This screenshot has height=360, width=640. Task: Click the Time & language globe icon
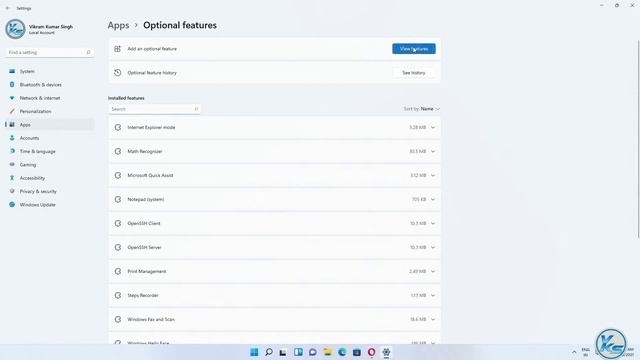pyautogui.click(x=12, y=151)
